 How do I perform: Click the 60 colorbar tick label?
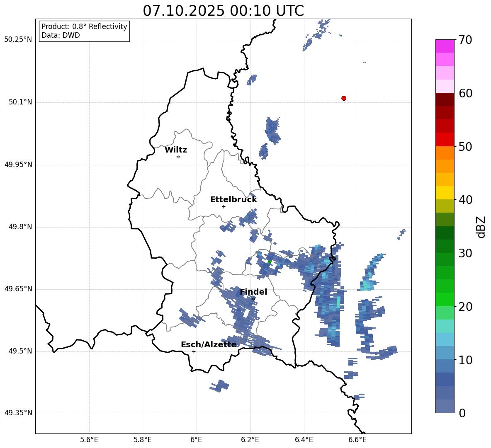[x=465, y=93]
